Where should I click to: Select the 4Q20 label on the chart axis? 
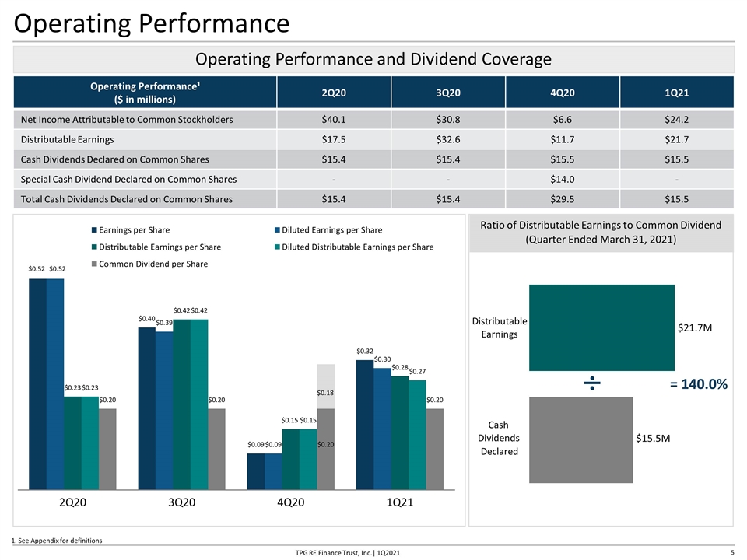pos(290,502)
